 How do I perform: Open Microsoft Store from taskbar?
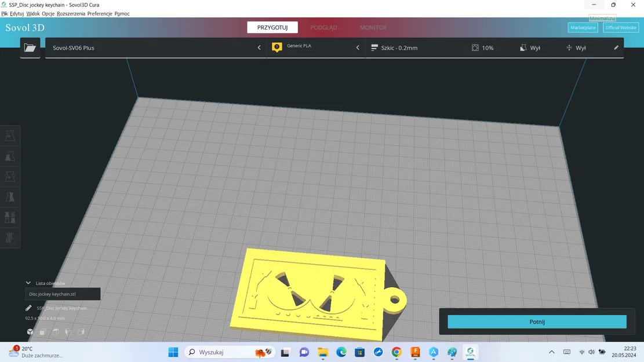(360, 352)
